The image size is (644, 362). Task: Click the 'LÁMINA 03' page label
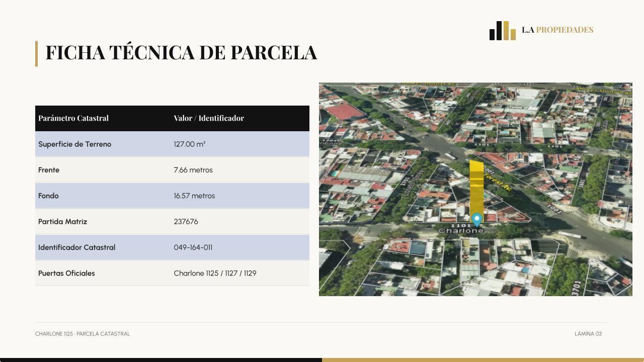pos(588,334)
